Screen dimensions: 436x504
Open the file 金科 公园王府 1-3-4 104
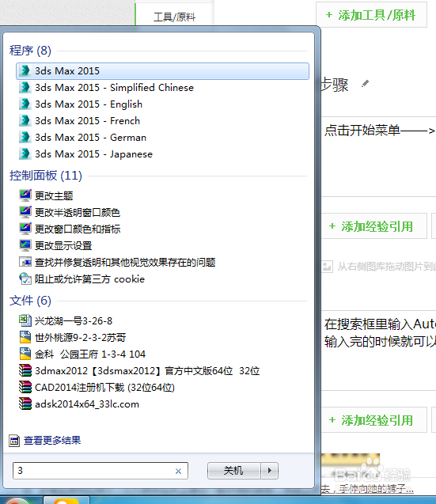(90, 354)
